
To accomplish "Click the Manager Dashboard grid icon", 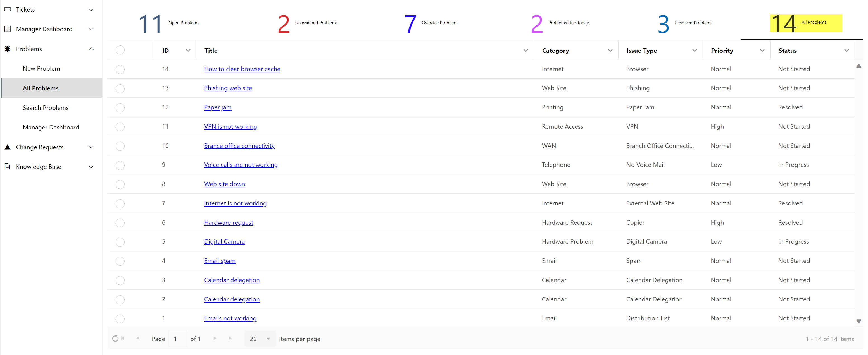I will tap(8, 29).
